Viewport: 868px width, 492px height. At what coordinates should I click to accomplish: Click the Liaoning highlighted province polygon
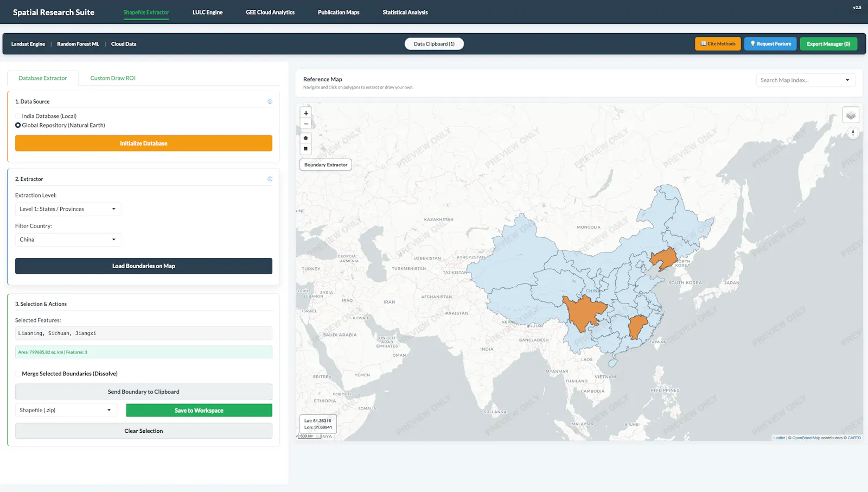pos(664,258)
